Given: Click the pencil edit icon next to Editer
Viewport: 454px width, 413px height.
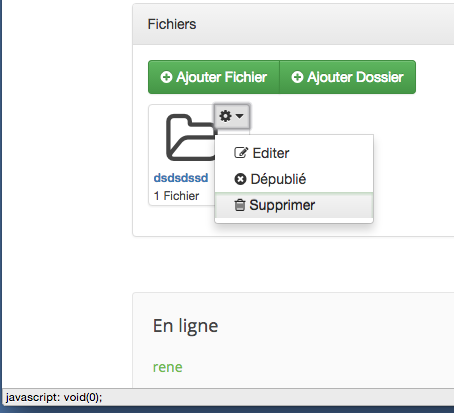Looking at the screenshot, I should 241,153.
